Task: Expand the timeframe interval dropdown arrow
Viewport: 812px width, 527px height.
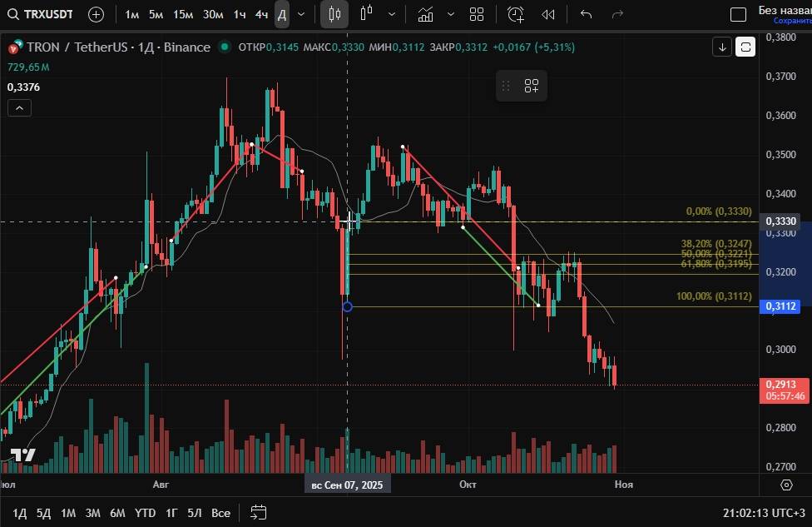Action: (301, 14)
